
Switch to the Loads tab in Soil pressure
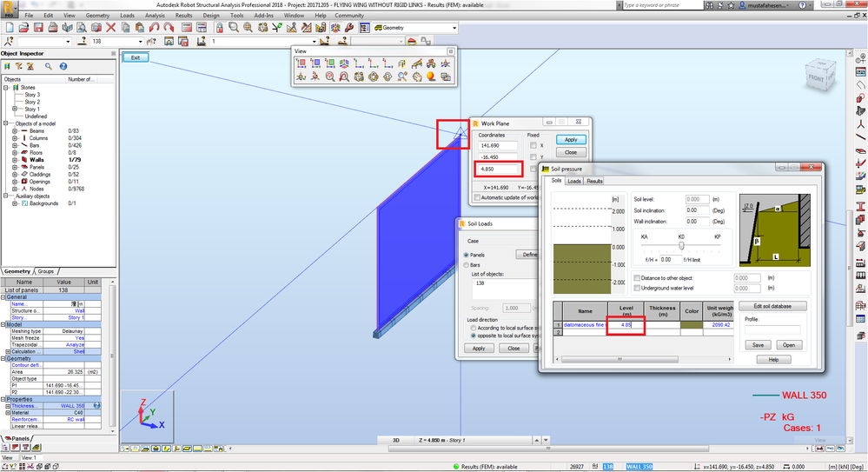click(574, 181)
